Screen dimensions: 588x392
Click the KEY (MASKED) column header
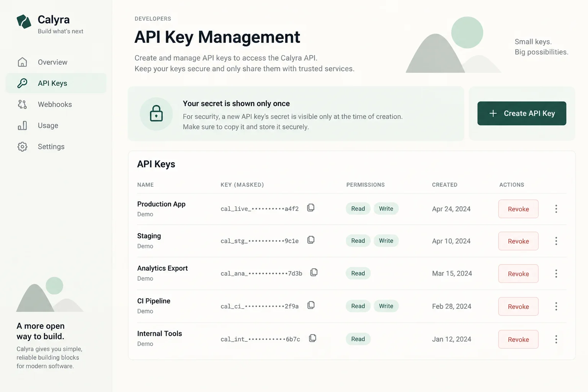coord(242,185)
